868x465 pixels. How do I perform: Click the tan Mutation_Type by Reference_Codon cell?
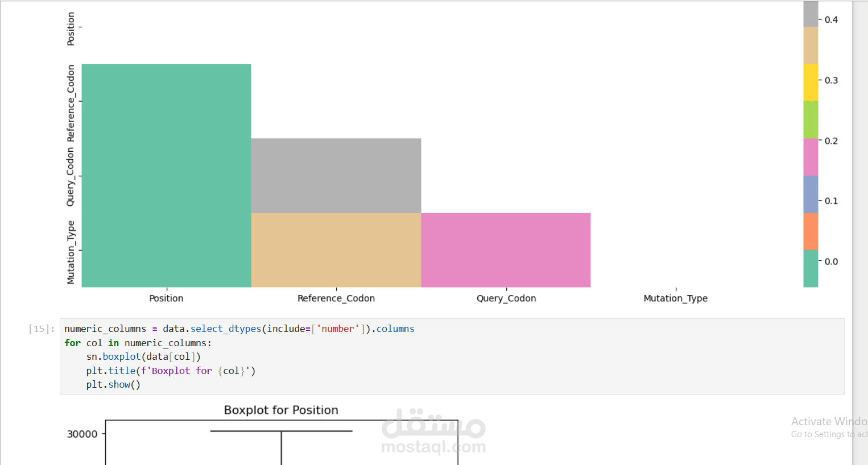coord(336,250)
